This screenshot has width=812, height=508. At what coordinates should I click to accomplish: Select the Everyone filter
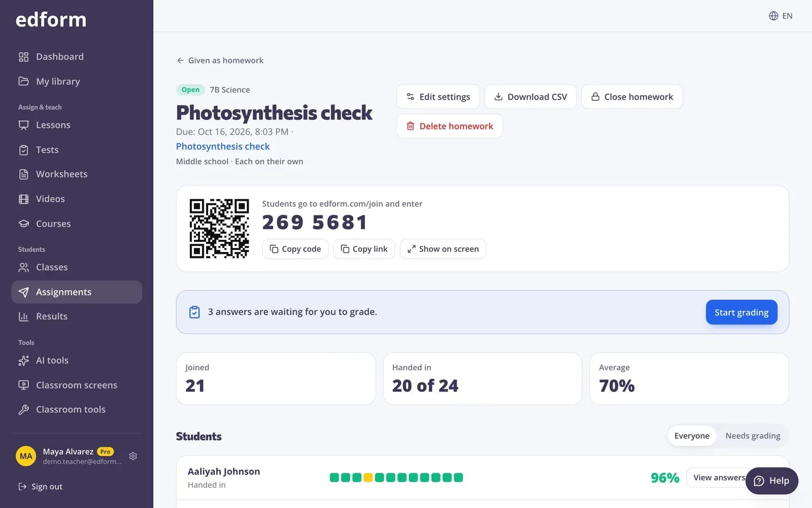click(692, 436)
